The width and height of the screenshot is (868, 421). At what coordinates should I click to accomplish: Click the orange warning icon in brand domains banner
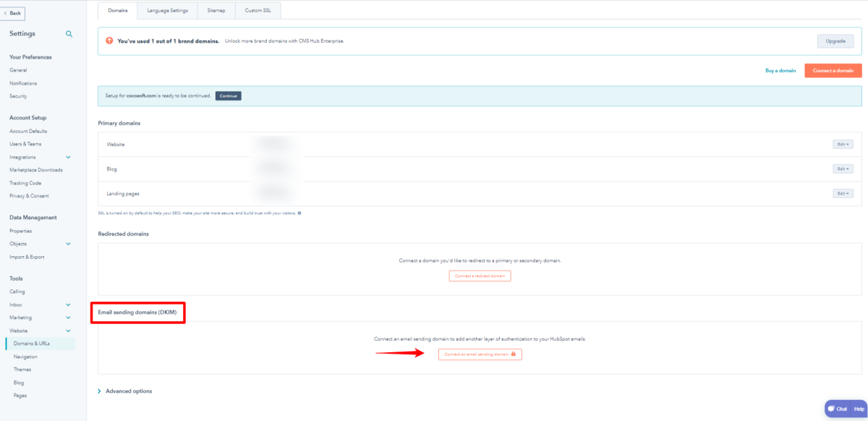[109, 41]
